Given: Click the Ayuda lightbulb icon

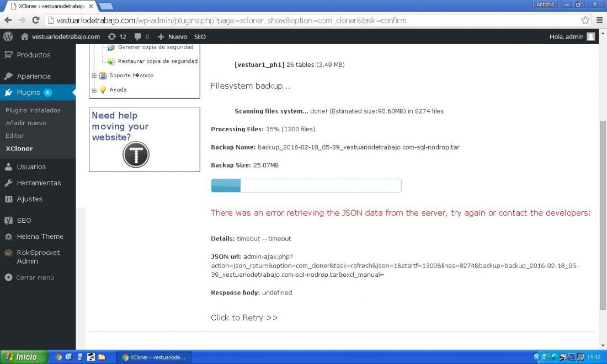Looking at the screenshot, I should [x=103, y=89].
